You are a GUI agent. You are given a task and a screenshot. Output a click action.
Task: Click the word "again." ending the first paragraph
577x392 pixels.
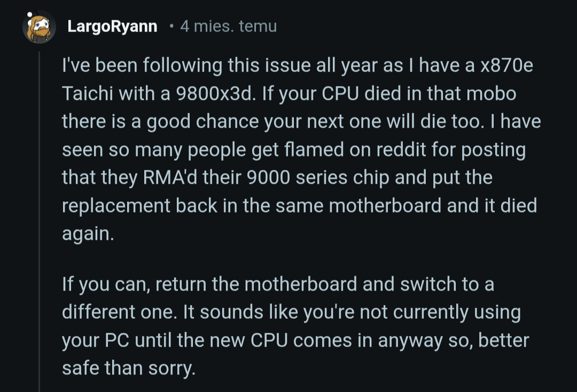pyautogui.click(x=88, y=234)
